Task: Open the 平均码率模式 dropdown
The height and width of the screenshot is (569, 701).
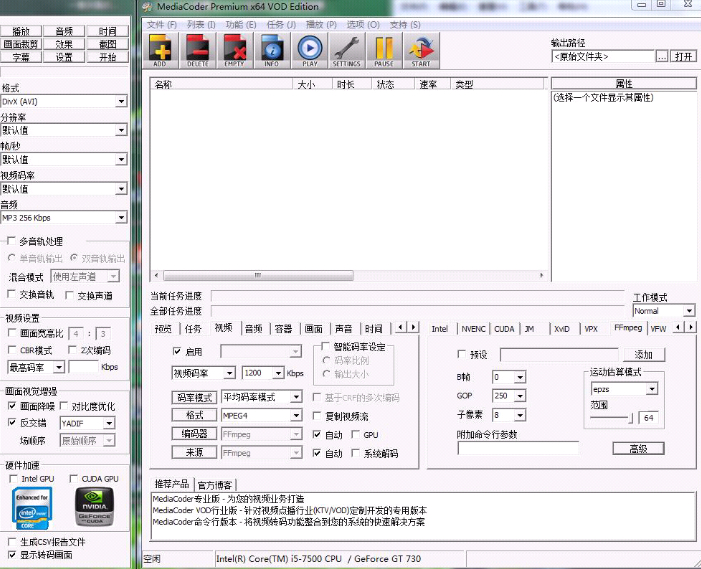Action: pyautogui.click(x=296, y=397)
